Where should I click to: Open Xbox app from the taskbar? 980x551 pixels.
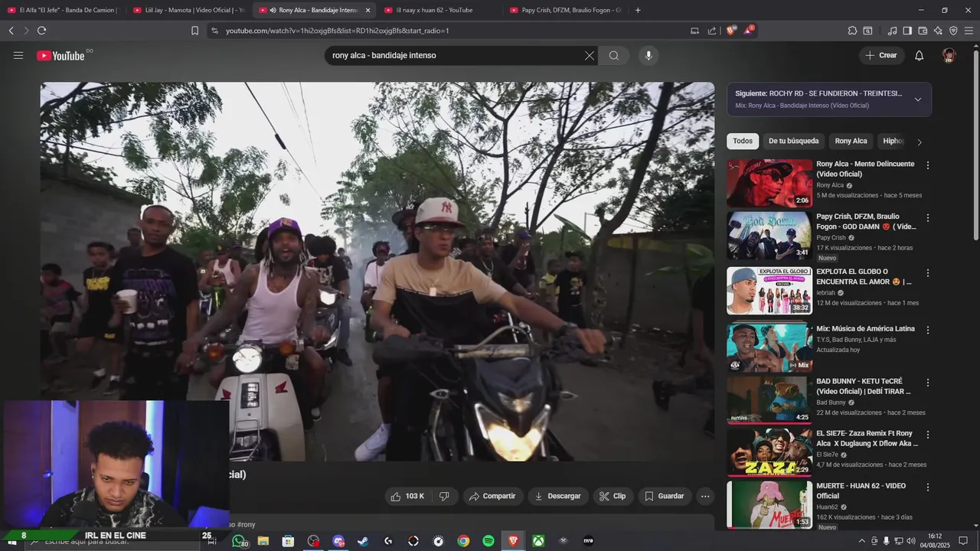coord(539,541)
